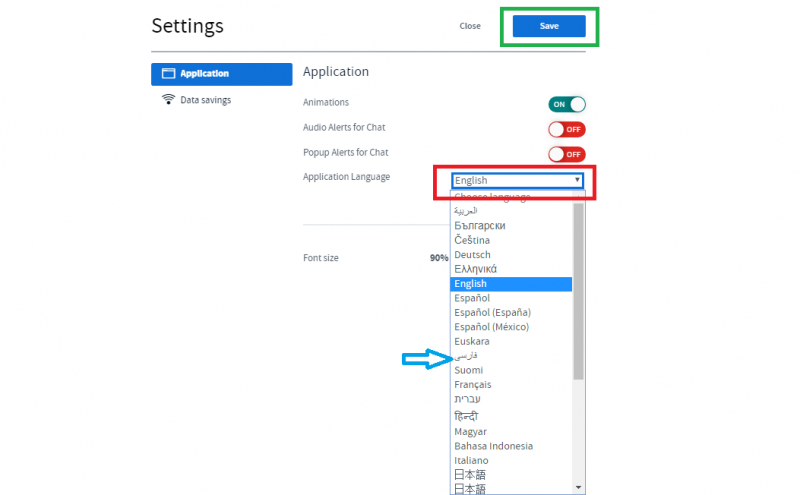Click the Data savings wifi icon

[168, 100]
